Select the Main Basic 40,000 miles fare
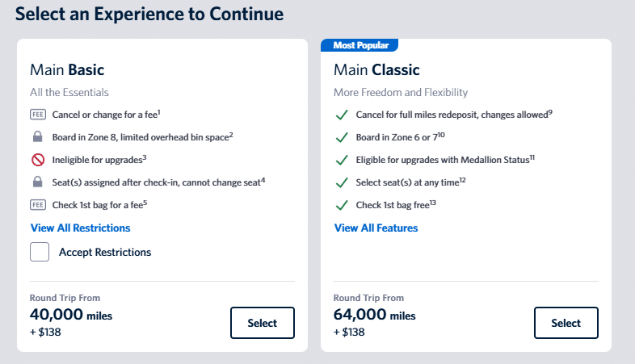This screenshot has width=635, height=364. [x=263, y=323]
